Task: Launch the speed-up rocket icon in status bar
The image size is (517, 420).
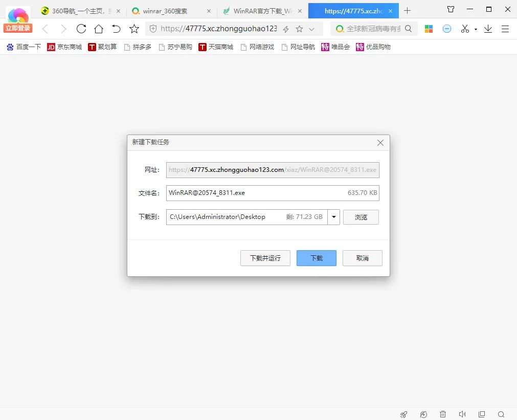Action: pyautogui.click(x=403, y=414)
